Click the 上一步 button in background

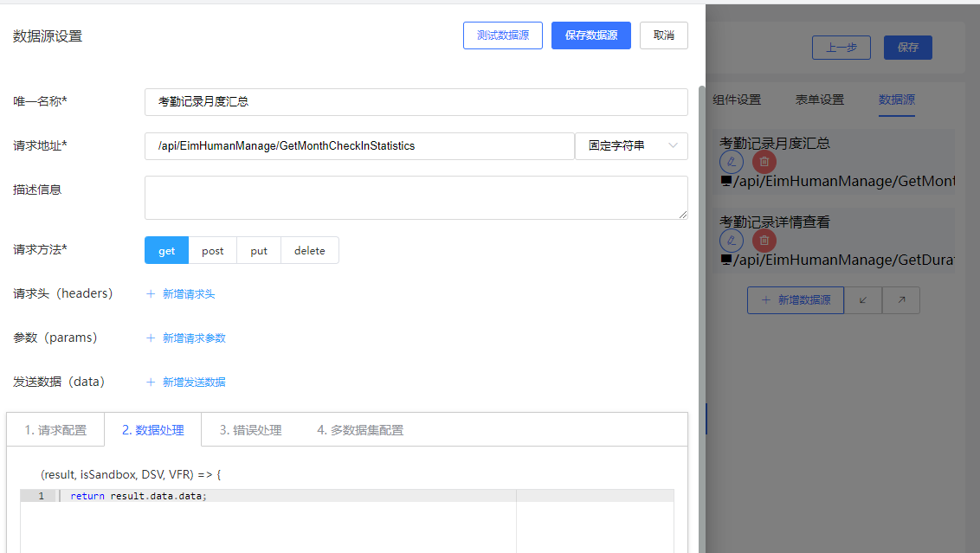click(841, 48)
